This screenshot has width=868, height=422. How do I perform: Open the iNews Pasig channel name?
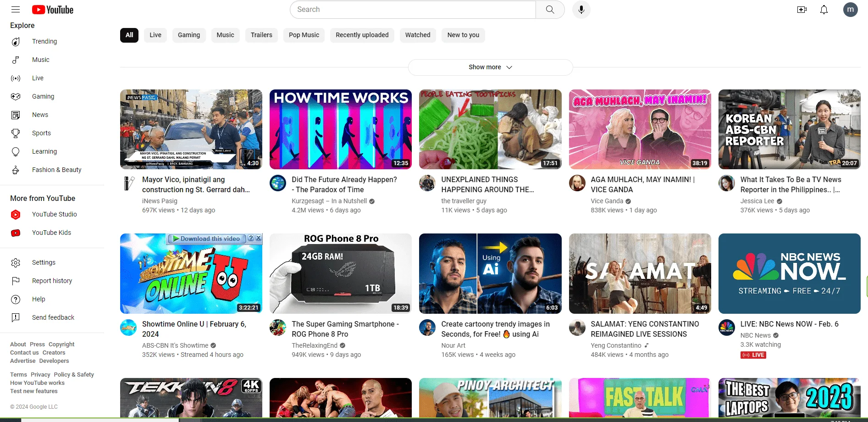(x=160, y=201)
